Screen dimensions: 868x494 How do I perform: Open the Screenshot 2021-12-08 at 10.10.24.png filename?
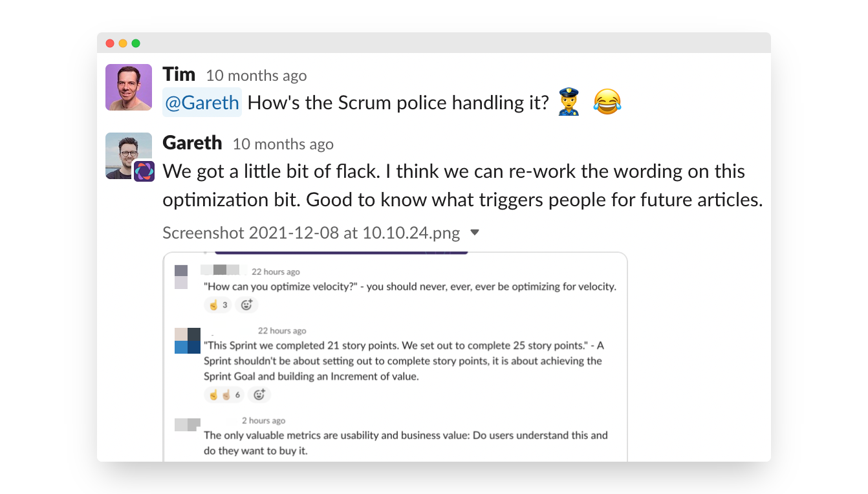coord(311,233)
